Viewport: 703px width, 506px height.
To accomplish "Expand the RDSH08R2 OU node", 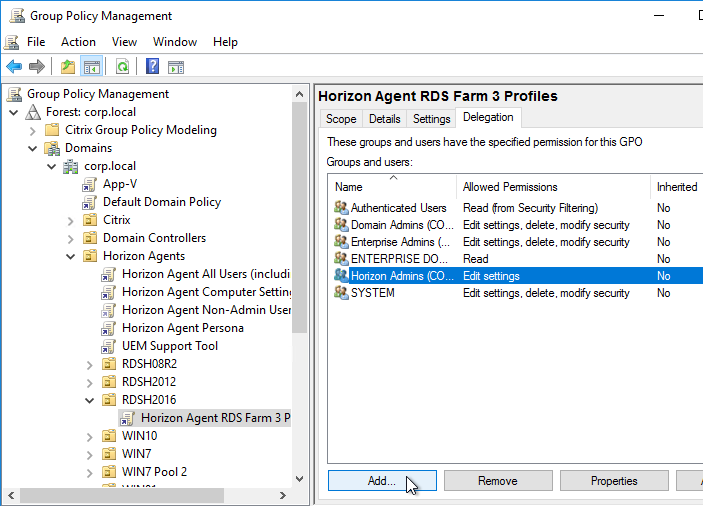I will pos(89,365).
